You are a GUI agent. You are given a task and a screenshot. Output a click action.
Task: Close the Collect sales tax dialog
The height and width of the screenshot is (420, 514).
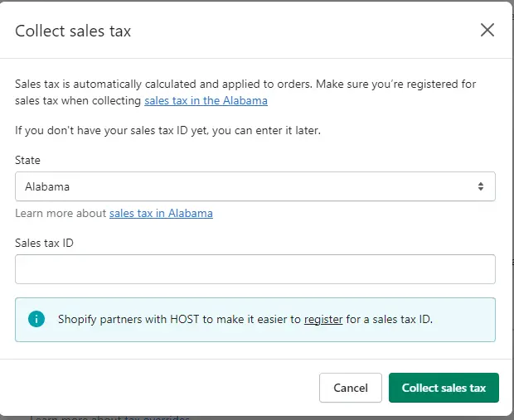tap(487, 31)
